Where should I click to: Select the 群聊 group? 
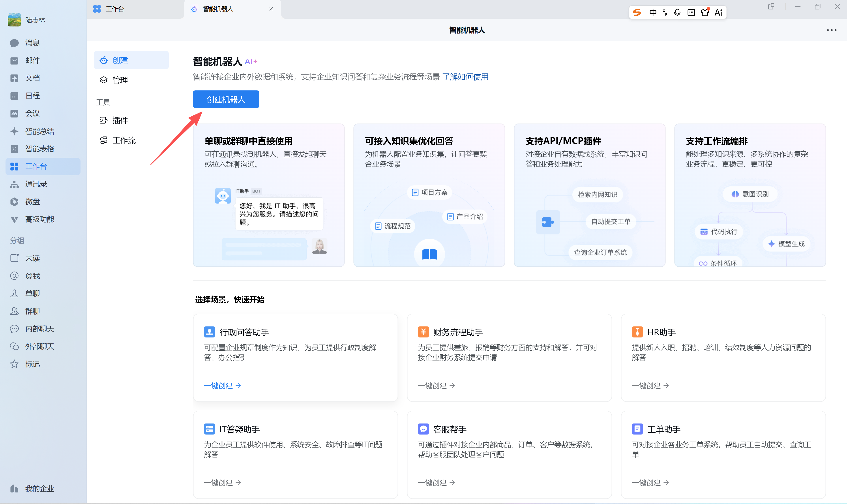(43, 311)
